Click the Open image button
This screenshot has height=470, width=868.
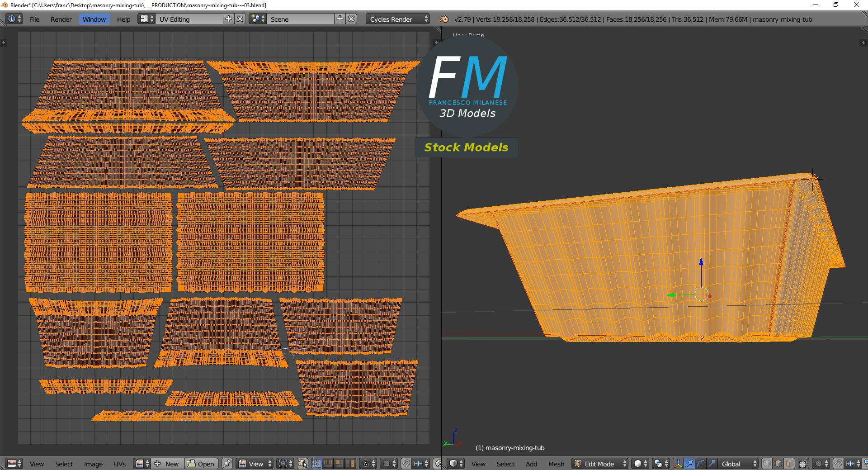point(201,464)
